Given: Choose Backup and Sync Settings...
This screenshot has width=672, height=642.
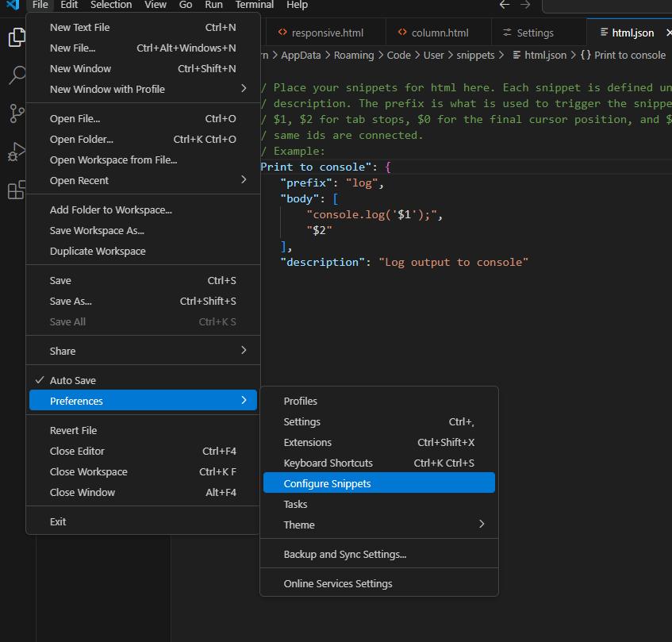Looking at the screenshot, I should 379,554.
